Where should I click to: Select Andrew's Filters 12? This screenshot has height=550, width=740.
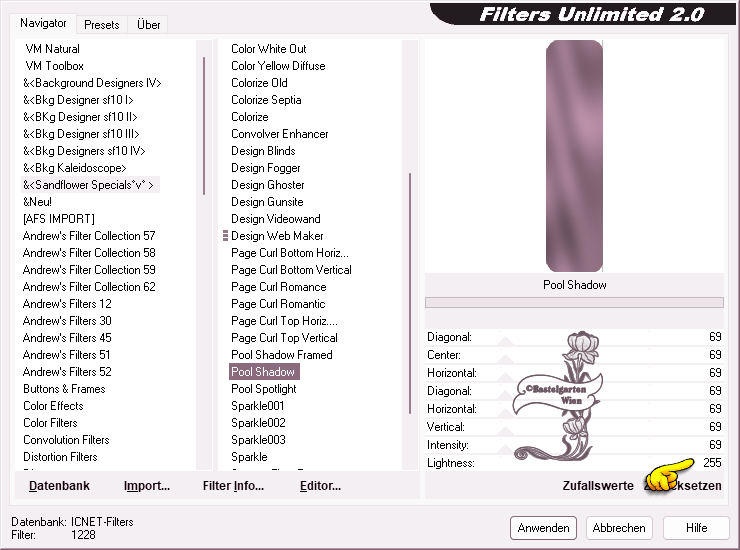(67, 304)
